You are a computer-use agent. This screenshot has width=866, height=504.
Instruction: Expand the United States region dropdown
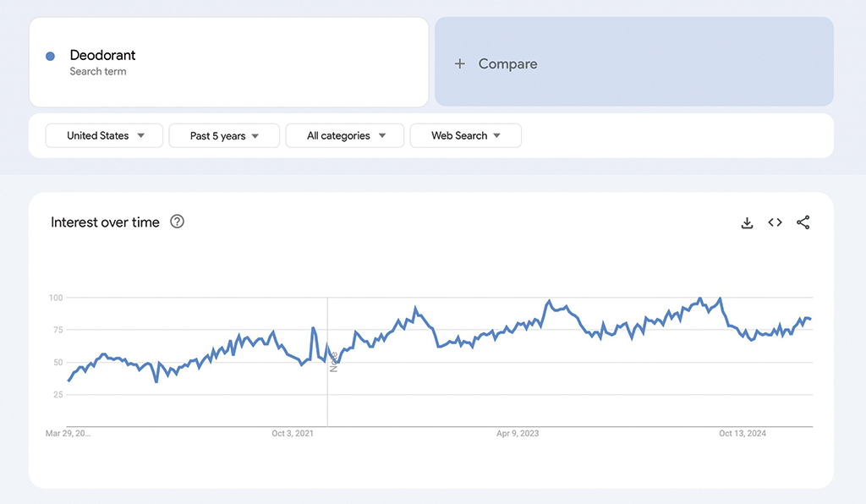[104, 135]
